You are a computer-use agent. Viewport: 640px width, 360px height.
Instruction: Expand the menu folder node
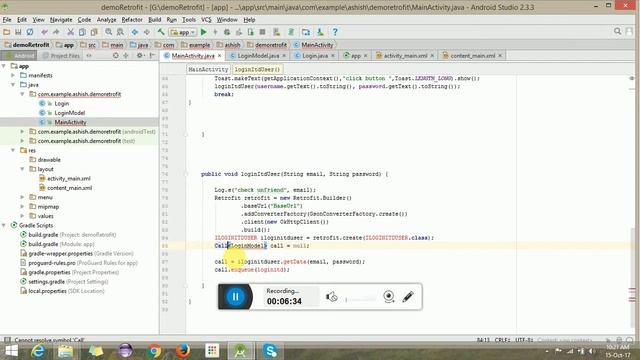tap(22, 197)
